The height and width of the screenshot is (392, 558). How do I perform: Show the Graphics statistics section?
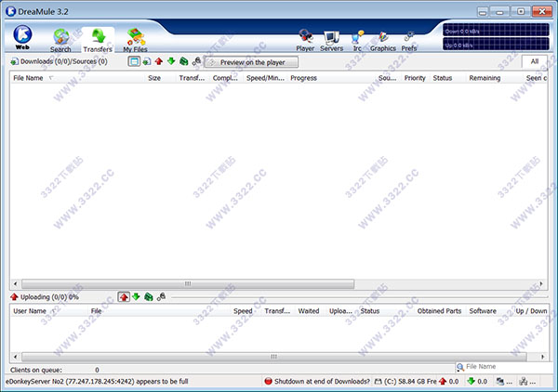pos(383,40)
